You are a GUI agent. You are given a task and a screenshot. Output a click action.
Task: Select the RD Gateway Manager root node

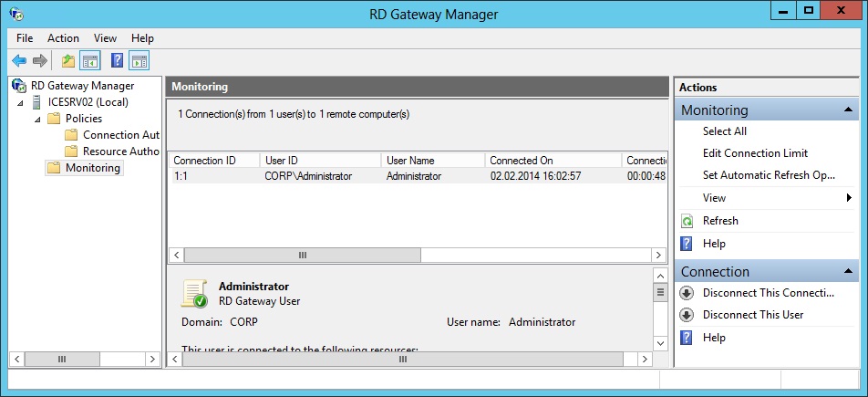82,86
